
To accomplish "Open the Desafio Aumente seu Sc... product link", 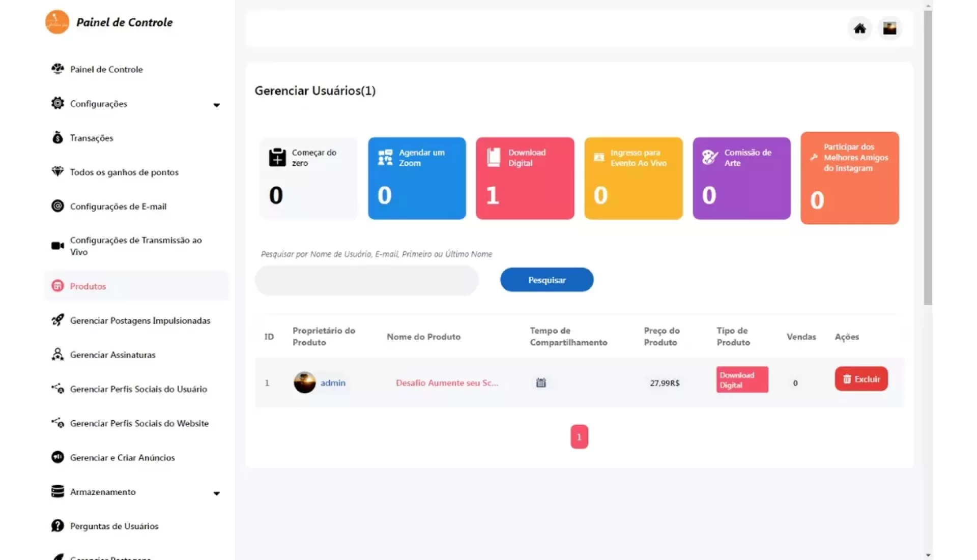I will click(x=447, y=382).
